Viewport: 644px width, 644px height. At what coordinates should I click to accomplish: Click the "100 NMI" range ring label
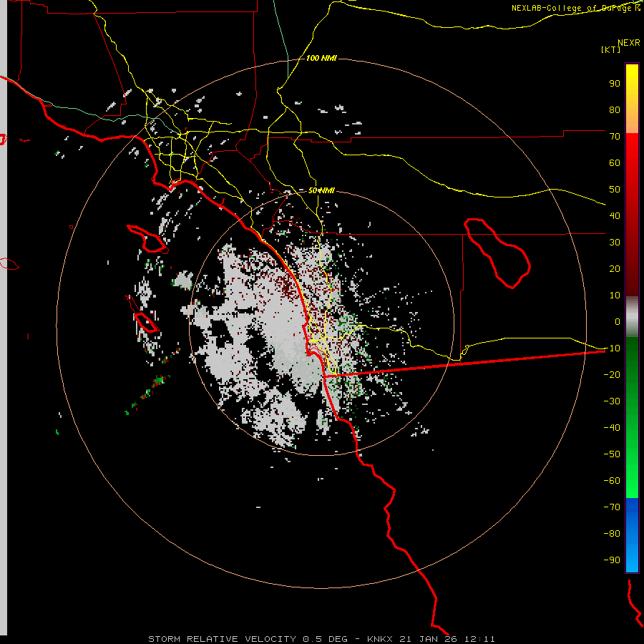pyautogui.click(x=321, y=58)
